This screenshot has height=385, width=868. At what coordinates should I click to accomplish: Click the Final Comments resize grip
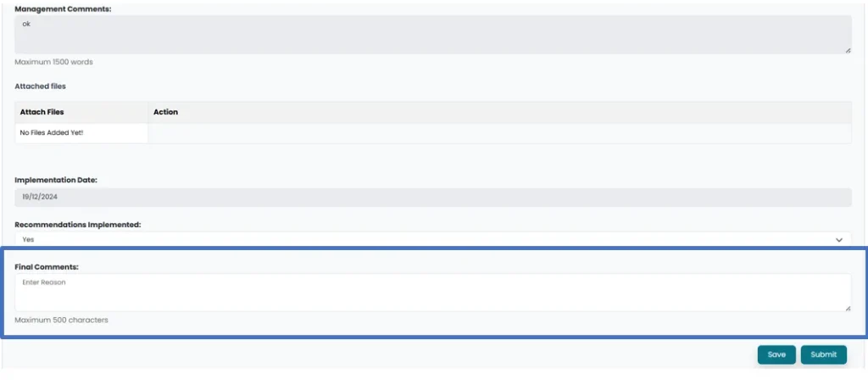click(x=848, y=308)
